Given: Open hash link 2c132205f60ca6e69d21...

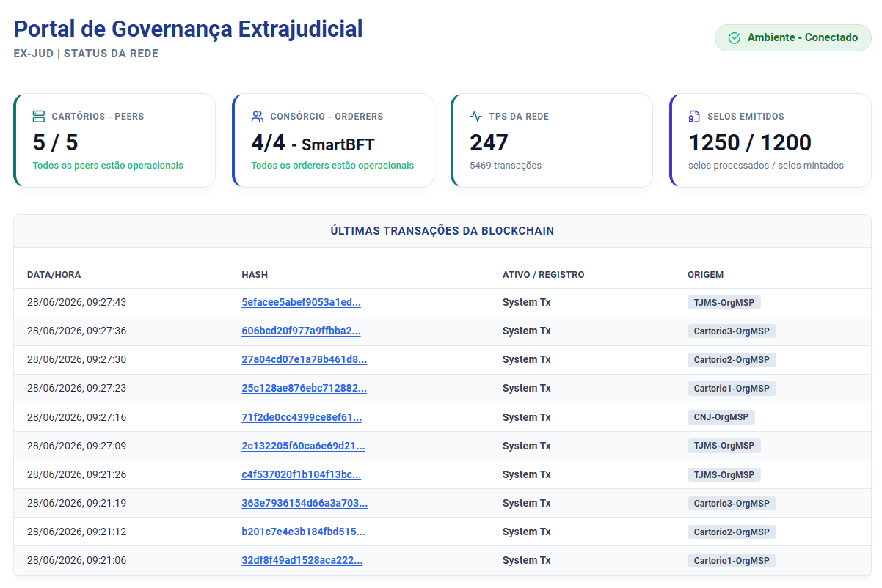Looking at the screenshot, I should (303, 446).
